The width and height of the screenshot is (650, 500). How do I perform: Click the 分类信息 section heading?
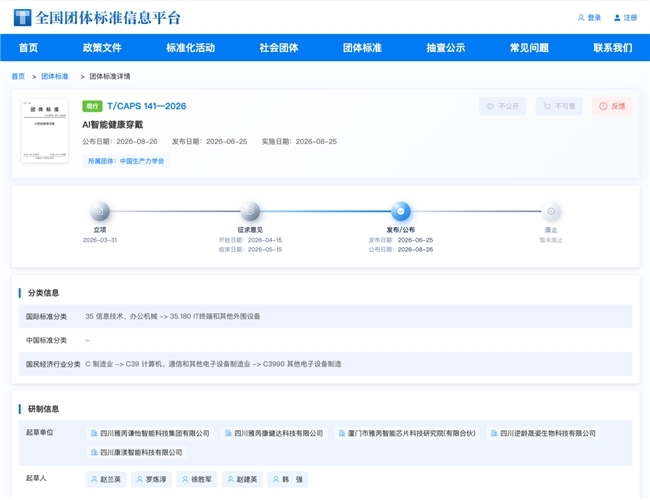(44, 293)
